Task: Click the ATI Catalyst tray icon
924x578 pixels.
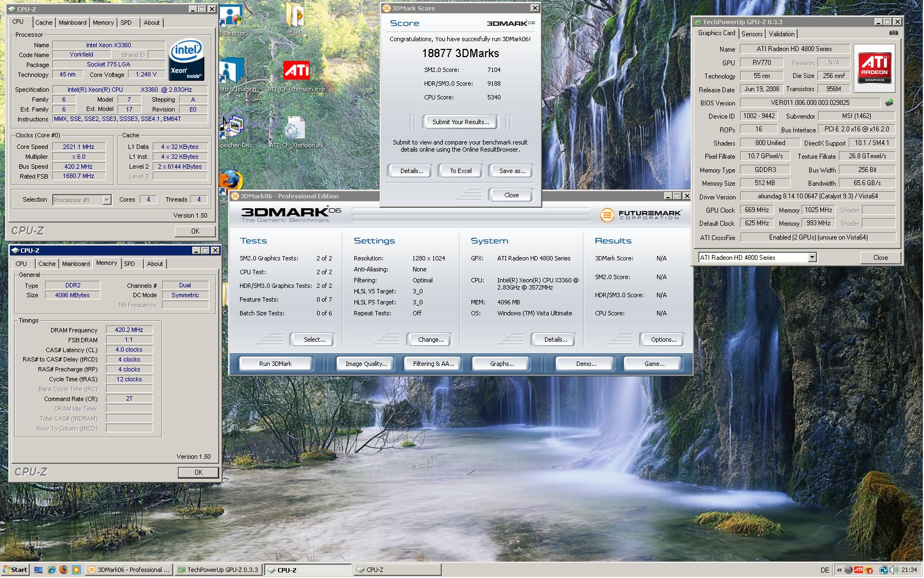Action: 859,570
